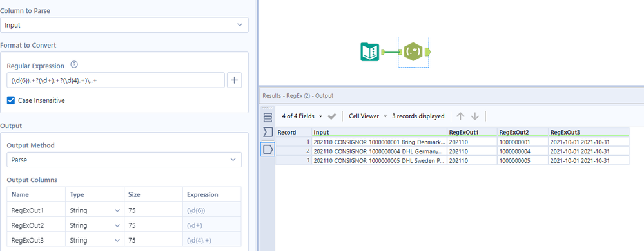The height and width of the screenshot is (251, 644).
Task: Click the RegExOut2 column header in results
Action: click(x=523, y=132)
